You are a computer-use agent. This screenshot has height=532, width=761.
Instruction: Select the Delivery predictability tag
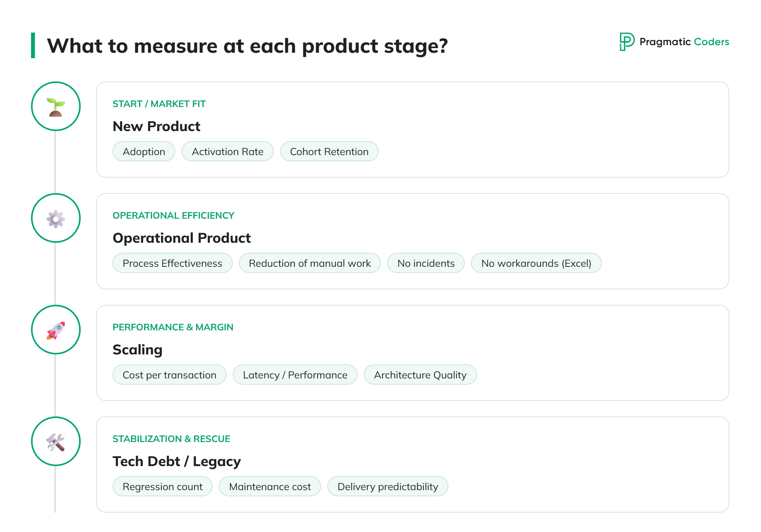click(x=388, y=487)
